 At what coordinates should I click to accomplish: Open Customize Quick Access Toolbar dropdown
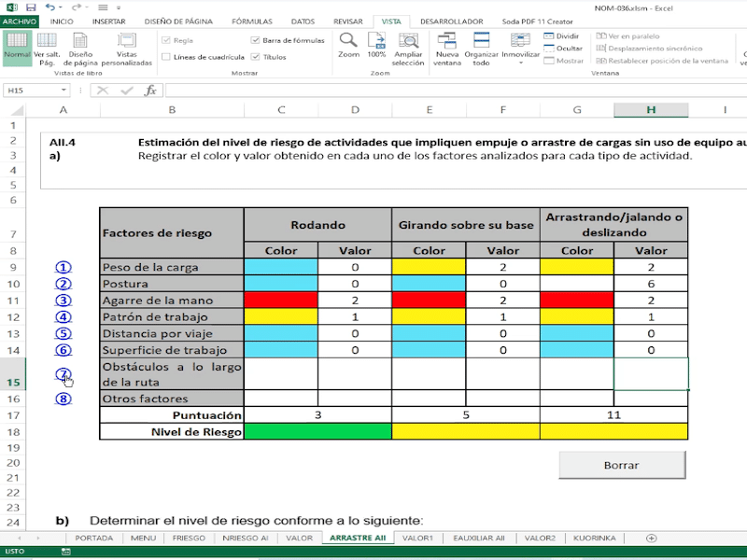[119, 7]
